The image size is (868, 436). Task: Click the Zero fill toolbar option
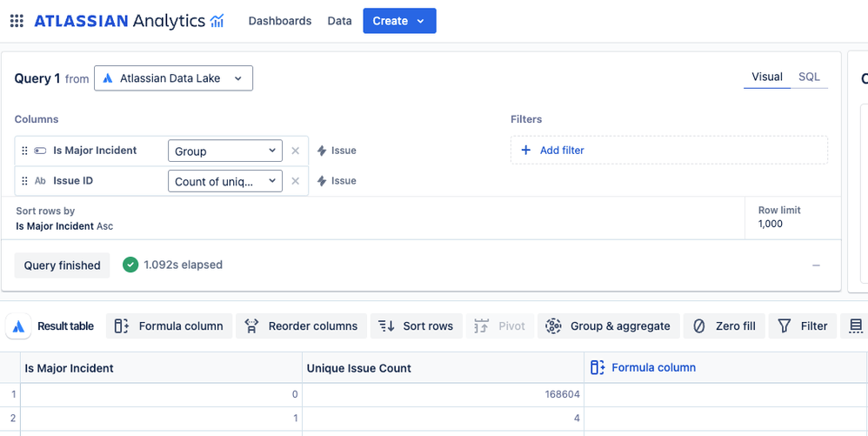click(724, 326)
